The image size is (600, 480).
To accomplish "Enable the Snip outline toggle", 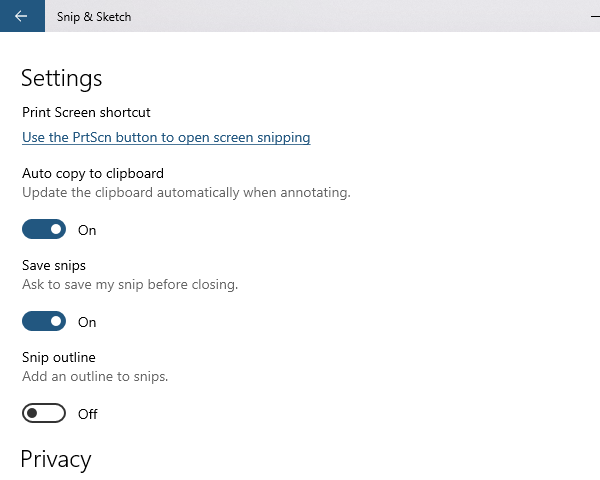I will tap(44, 414).
